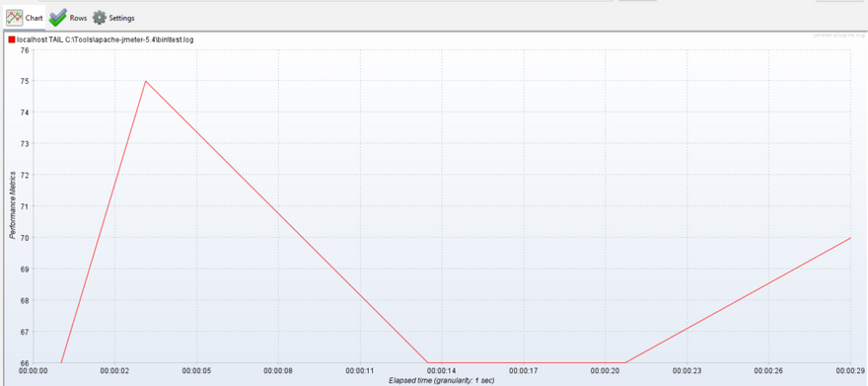Click the Elapsed time x-axis title
868x386 pixels.
441,380
